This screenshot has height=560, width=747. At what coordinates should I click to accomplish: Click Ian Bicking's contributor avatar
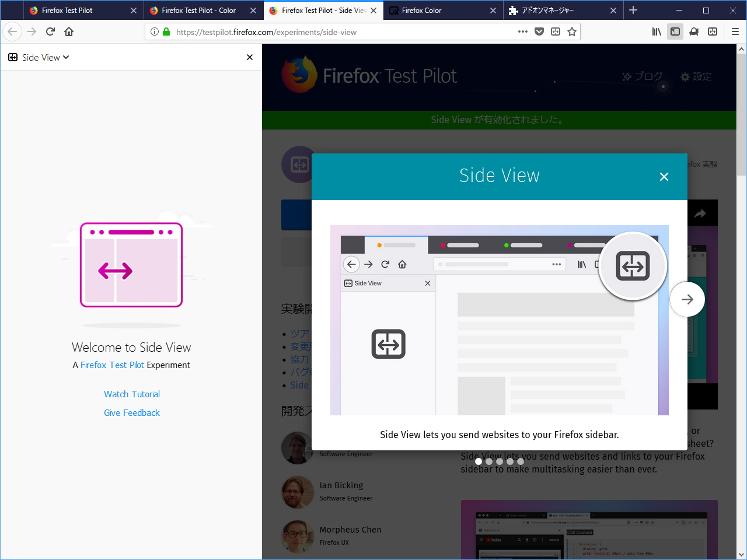click(298, 492)
